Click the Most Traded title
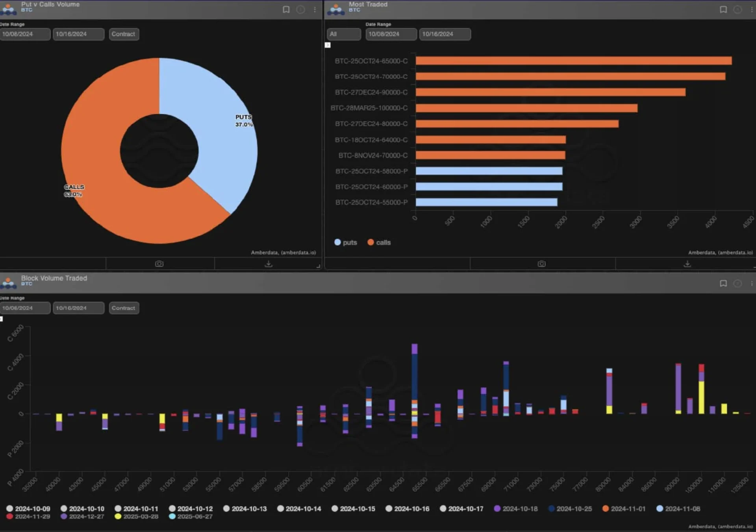The image size is (756, 532). click(368, 4)
